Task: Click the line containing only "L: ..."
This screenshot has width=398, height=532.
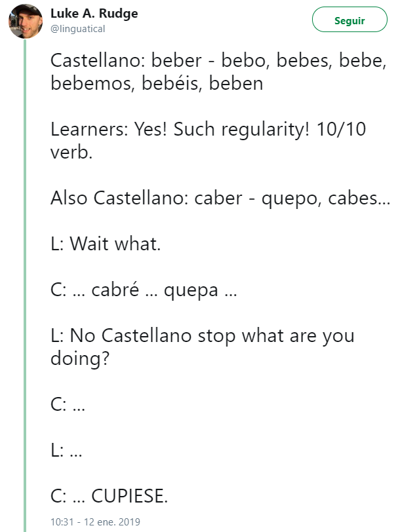Action: 66,450
